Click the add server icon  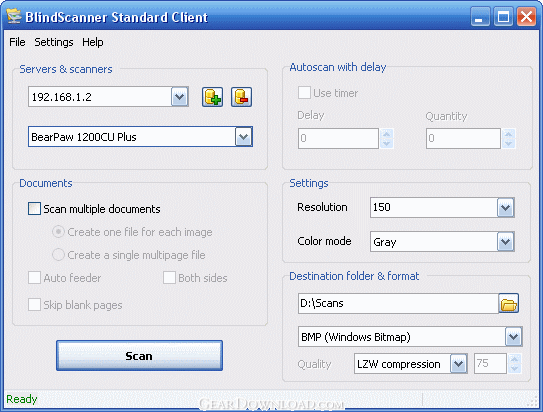[x=212, y=97]
